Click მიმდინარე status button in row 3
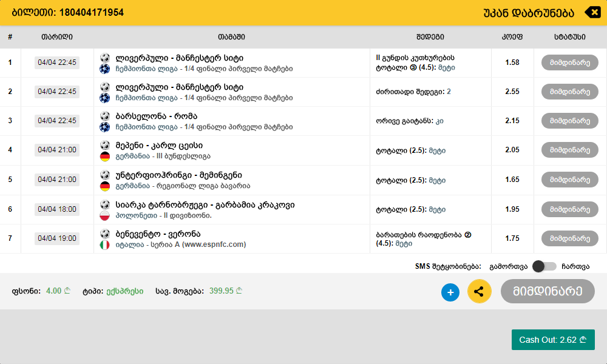 [570, 121]
